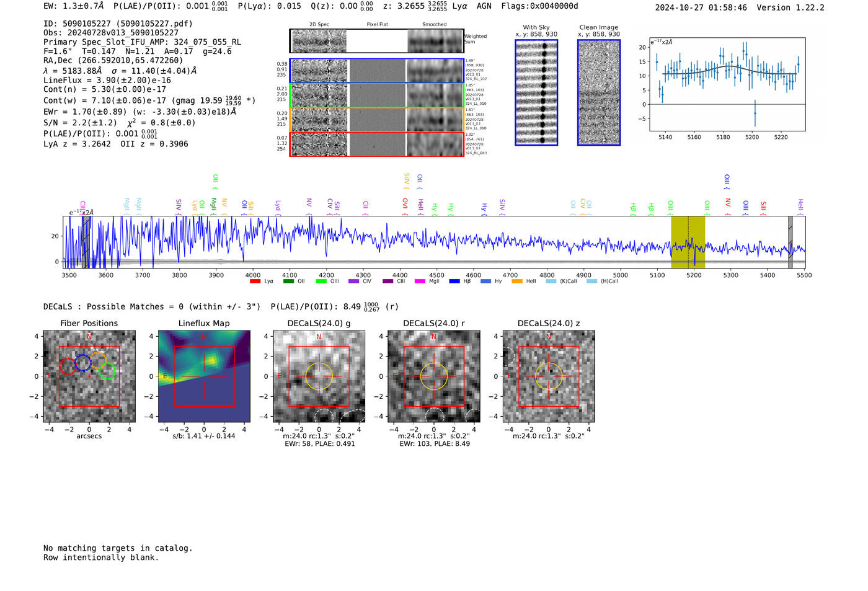The height and width of the screenshot is (591, 868).
Task: Click the DECaLS : Possible Matches = 0 heading
Action: coord(152,306)
